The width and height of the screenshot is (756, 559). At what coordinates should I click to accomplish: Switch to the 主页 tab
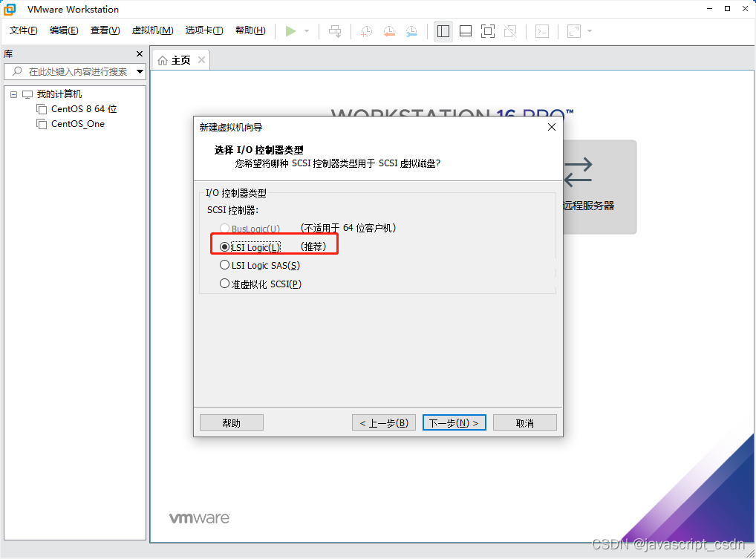pos(180,60)
